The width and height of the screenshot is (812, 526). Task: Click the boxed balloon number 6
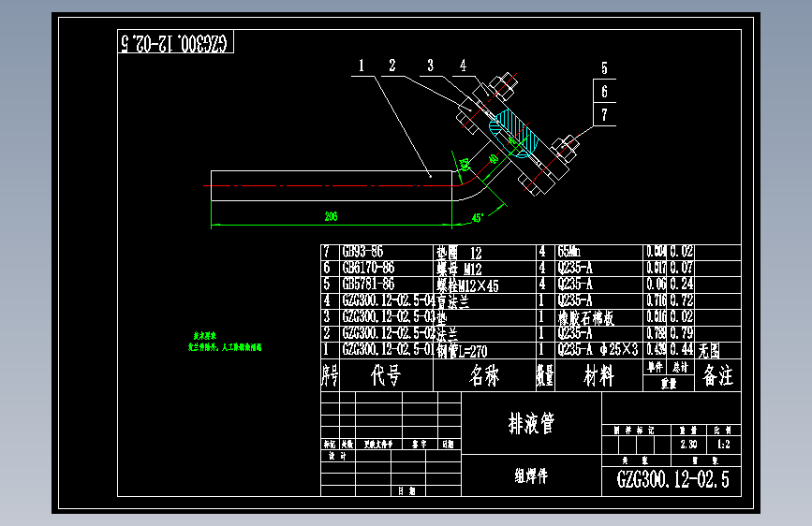604,92
